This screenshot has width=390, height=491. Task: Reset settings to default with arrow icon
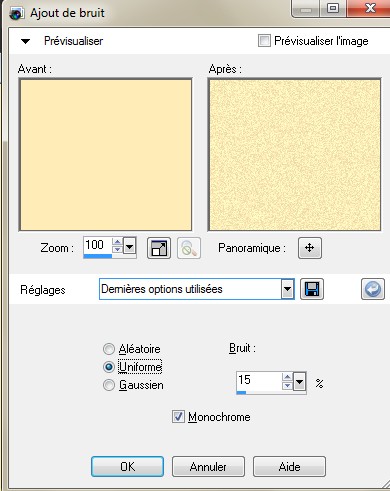coord(373,289)
